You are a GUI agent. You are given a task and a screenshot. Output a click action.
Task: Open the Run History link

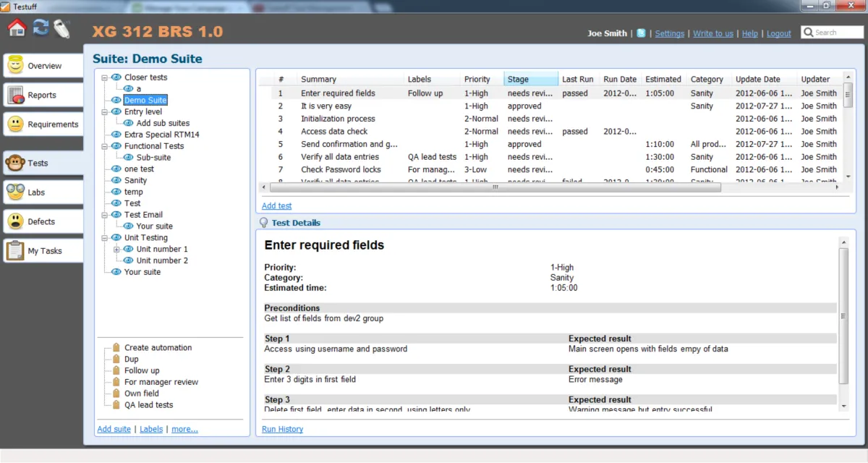coord(282,429)
